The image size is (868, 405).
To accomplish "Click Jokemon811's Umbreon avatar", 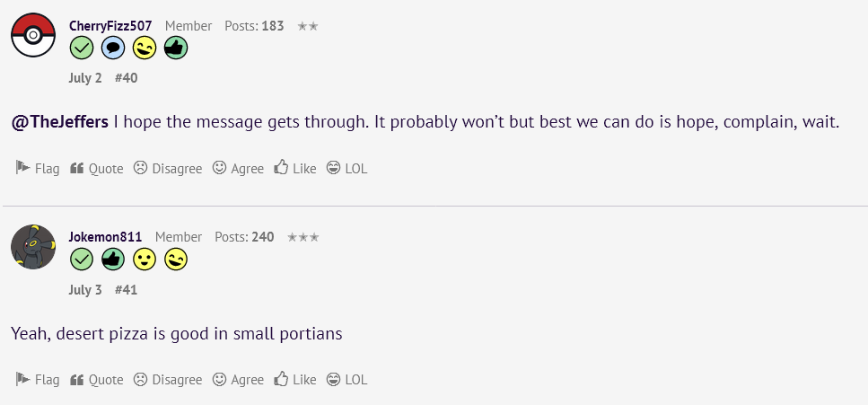I will pyautogui.click(x=33, y=247).
